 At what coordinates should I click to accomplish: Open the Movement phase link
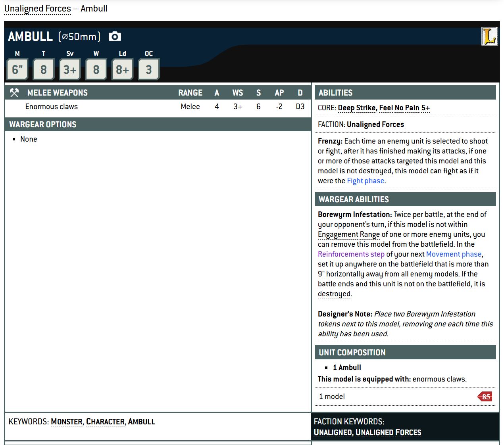[x=454, y=254]
